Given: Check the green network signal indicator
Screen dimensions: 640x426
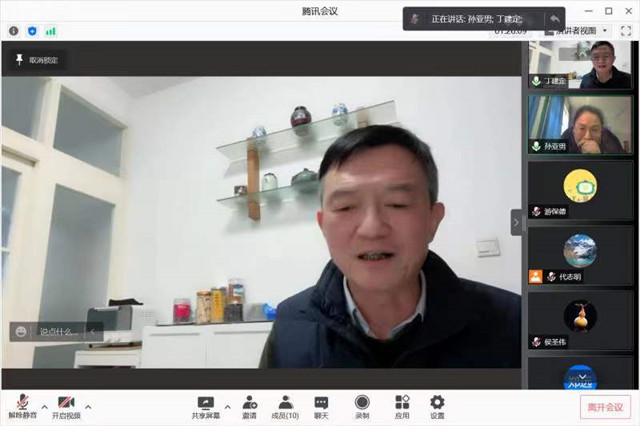Looking at the screenshot, I should point(50,31).
